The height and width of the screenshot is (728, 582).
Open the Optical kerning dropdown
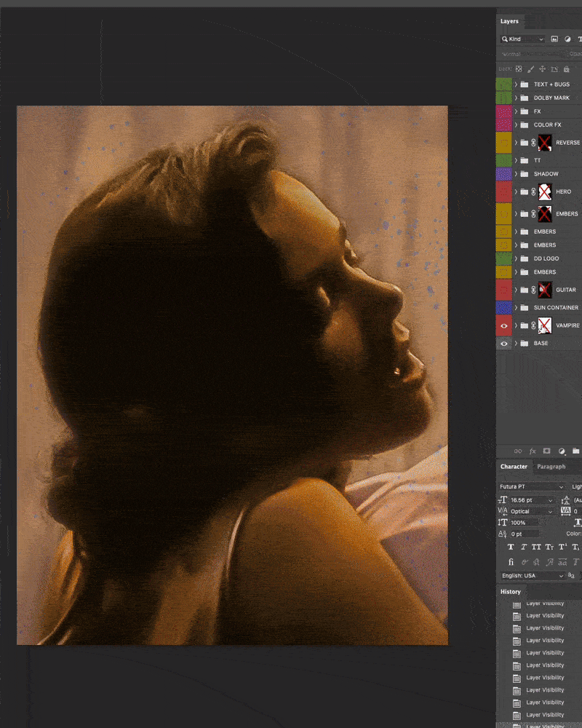click(x=532, y=512)
